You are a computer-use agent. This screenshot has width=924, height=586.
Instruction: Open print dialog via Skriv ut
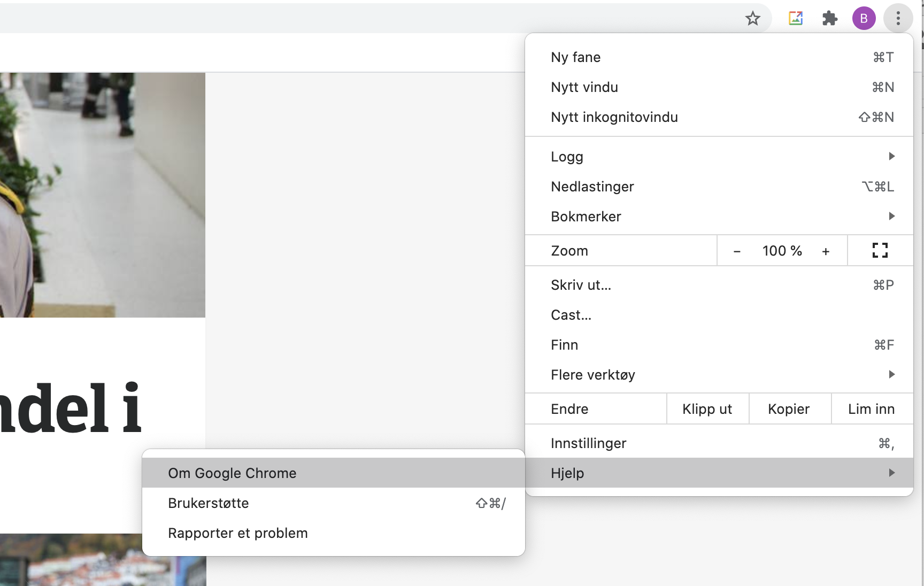tap(581, 285)
